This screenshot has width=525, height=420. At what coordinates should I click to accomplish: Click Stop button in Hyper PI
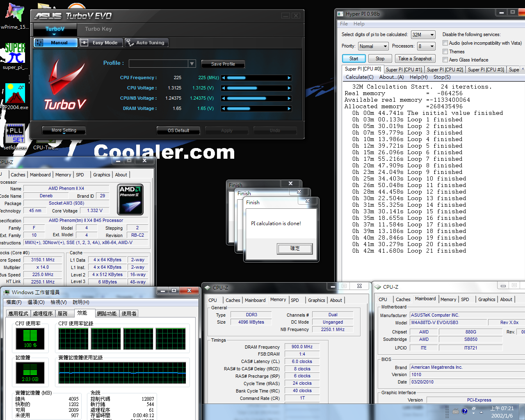pyautogui.click(x=380, y=59)
